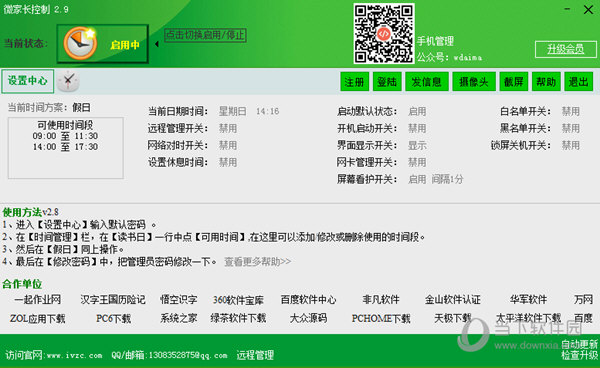Click 设置休息时间 value 禁用
600x368 pixels.
click(228, 162)
